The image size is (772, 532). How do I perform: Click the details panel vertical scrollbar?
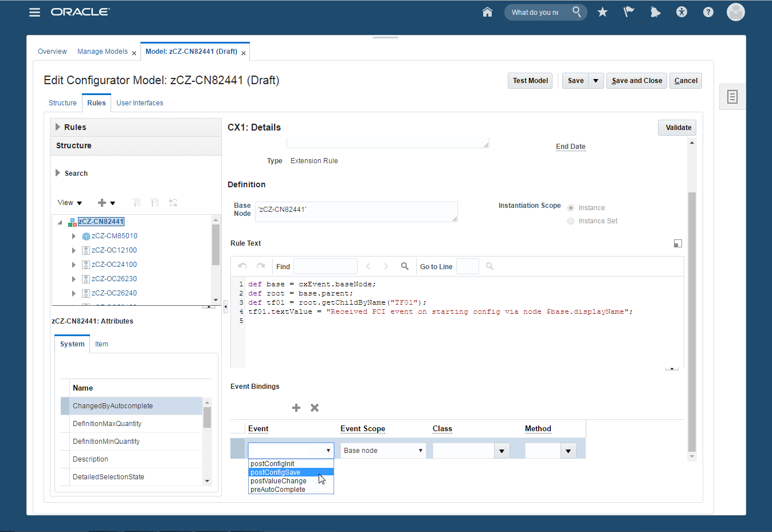click(x=692, y=321)
